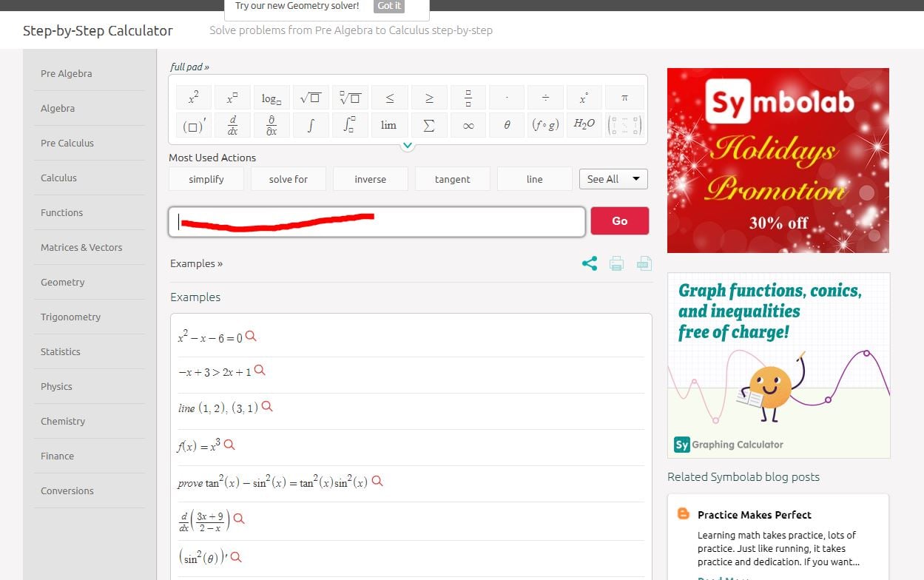This screenshot has height=580, width=924.
Task: Insert the square root symbol
Action: 311,98
